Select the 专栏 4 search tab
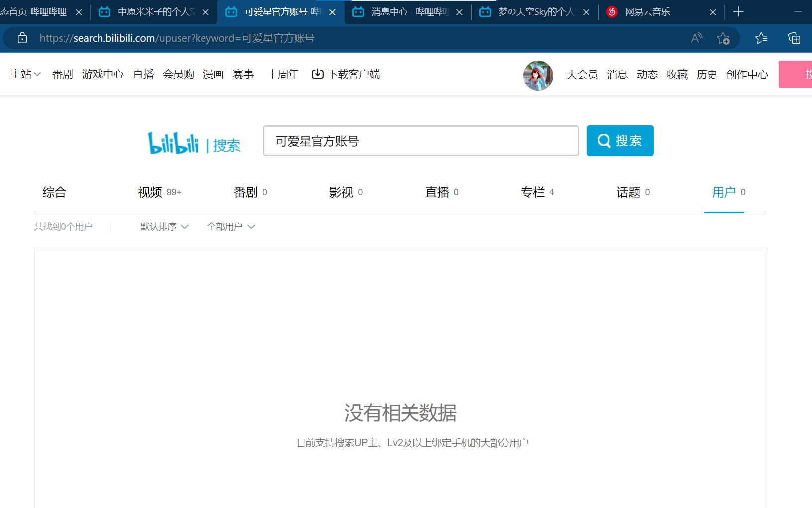This screenshot has width=812, height=508. pos(538,192)
